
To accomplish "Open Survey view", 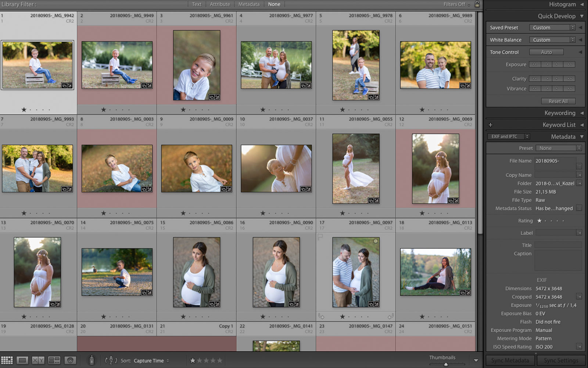I will point(54,360).
